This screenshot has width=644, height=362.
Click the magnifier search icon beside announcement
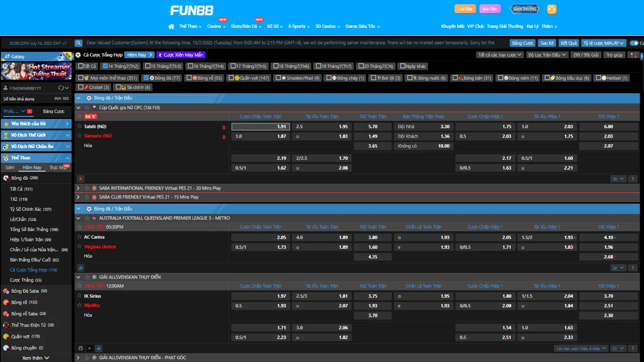79,43
